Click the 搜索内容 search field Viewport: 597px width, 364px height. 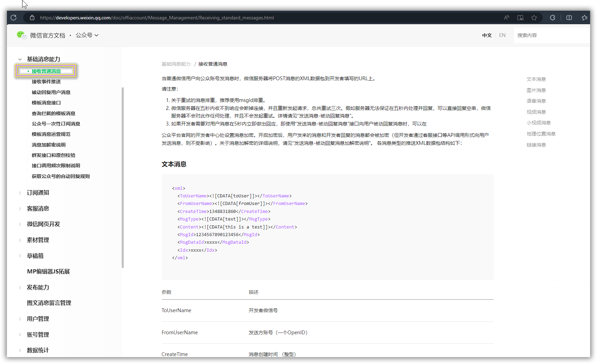coord(552,35)
